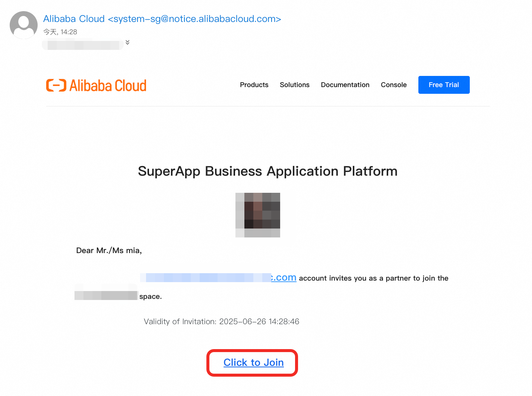Expand recipient details with the double chevron
The image size is (532, 396).
127,42
